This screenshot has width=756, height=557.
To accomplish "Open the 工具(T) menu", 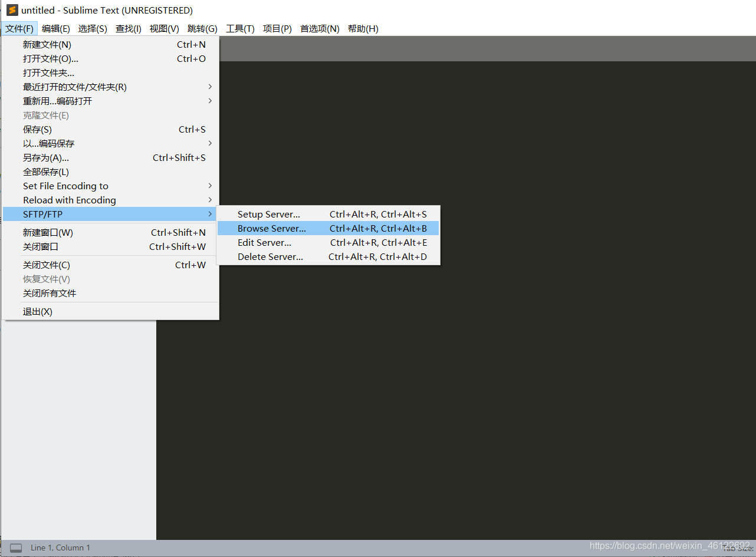I will 240,28.
